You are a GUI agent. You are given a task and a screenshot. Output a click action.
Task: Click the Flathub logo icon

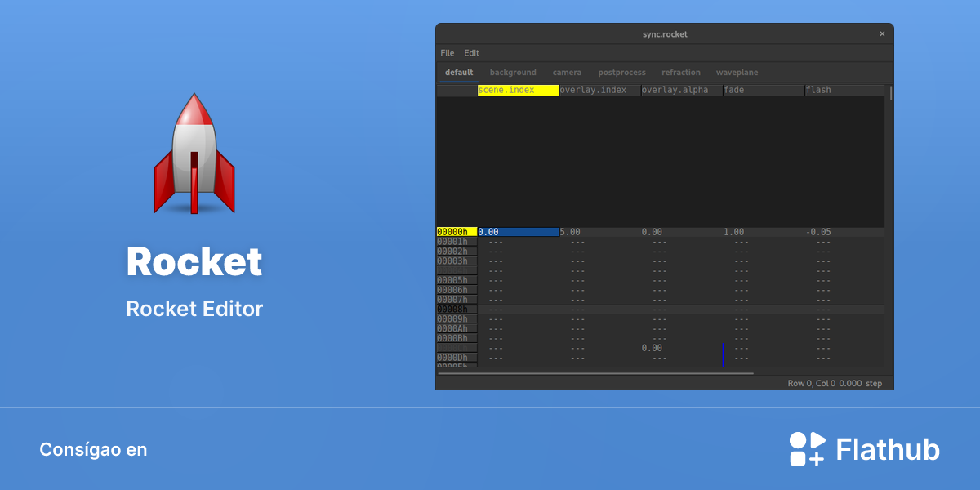[x=807, y=449]
